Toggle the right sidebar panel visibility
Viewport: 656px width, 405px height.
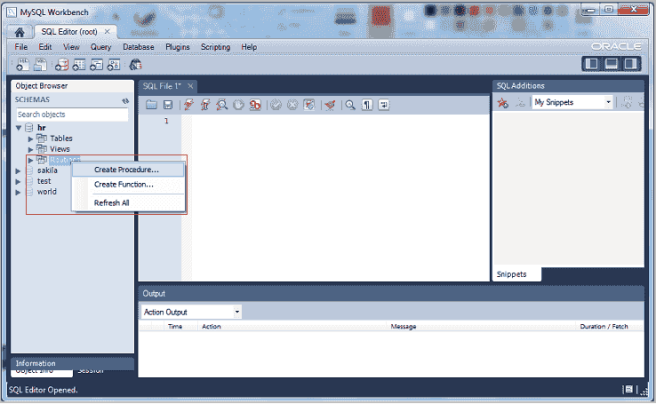[630, 64]
